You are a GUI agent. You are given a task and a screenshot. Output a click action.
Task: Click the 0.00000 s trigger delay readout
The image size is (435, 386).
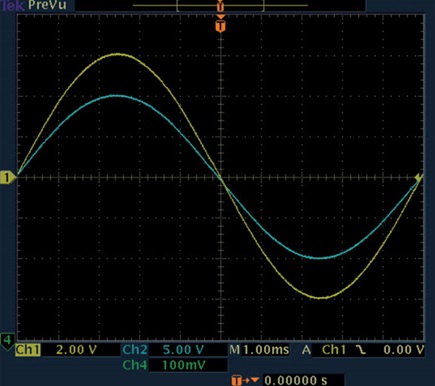296,380
